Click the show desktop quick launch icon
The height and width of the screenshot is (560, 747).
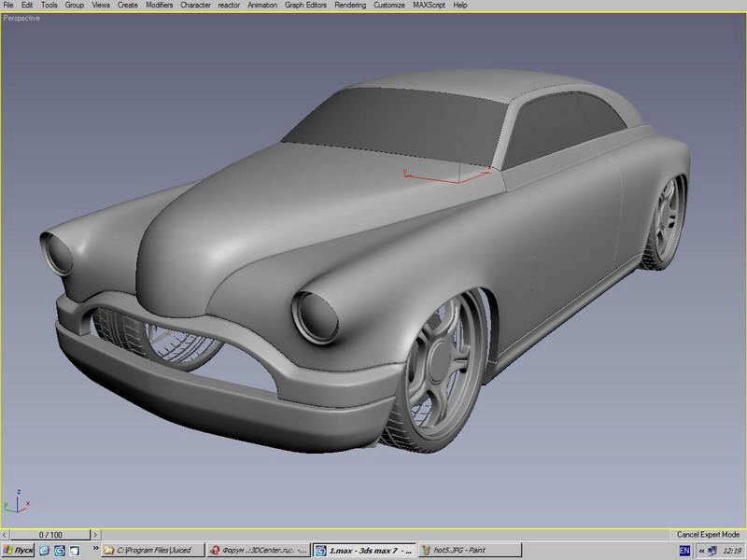click(75, 551)
